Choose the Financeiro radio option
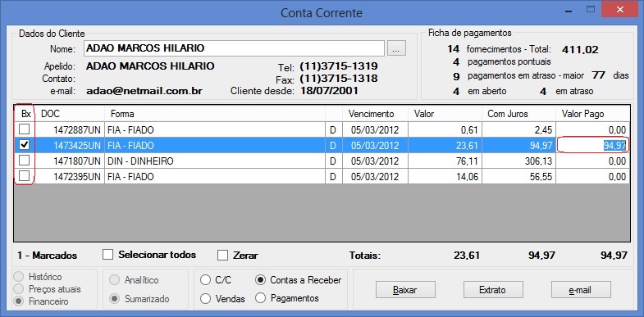 [19, 301]
